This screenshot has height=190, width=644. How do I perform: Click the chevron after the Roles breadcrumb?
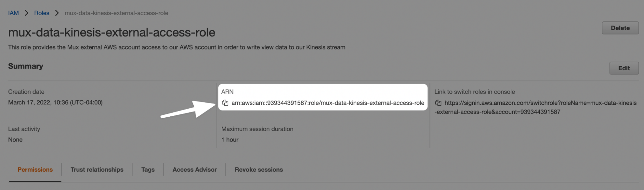coord(57,13)
